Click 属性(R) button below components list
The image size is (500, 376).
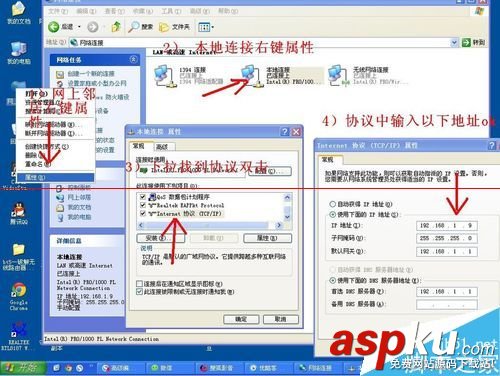tap(267, 238)
